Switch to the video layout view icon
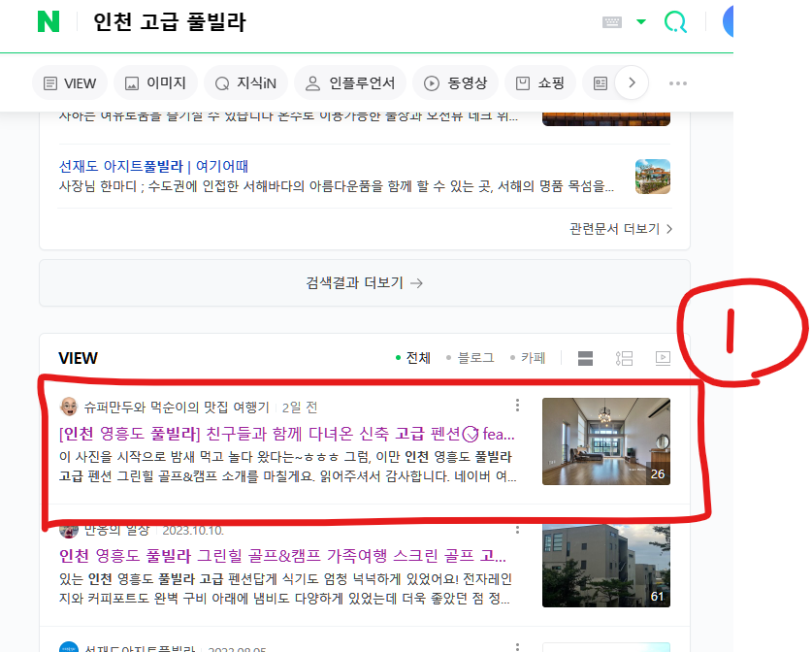This screenshot has height=652, width=812. click(x=663, y=358)
